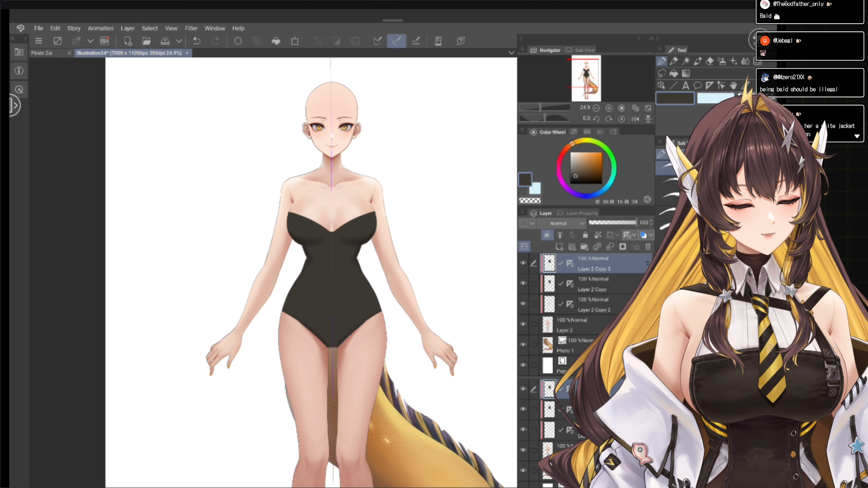Image resolution: width=868 pixels, height=488 pixels.
Task: Click the Lock layer padlock icon
Action: point(585,235)
